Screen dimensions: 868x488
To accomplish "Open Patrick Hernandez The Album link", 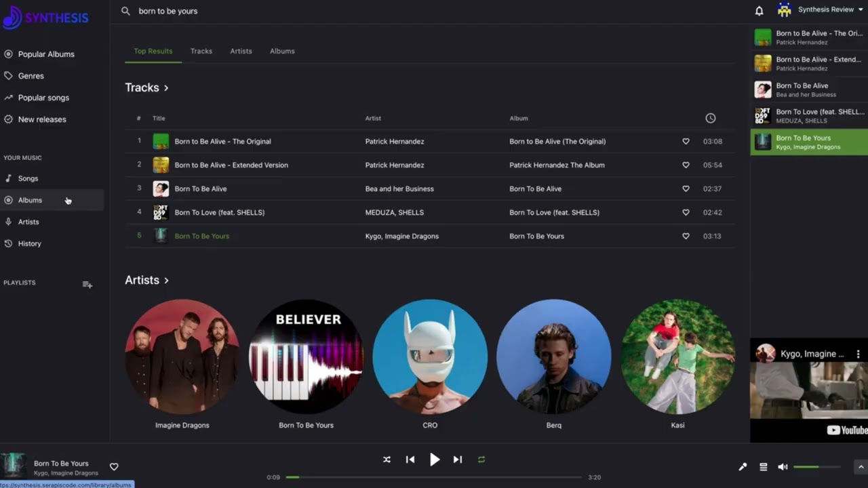I will click(x=557, y=165).
